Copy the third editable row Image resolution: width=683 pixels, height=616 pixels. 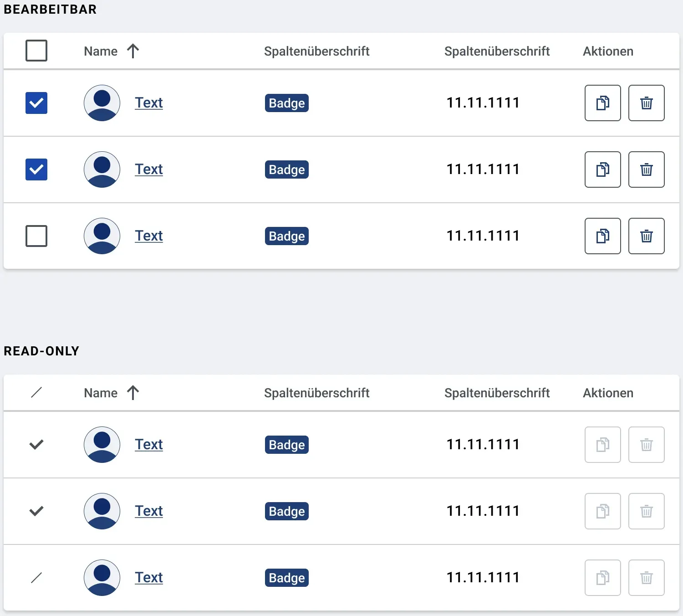[x=602, y=236]
